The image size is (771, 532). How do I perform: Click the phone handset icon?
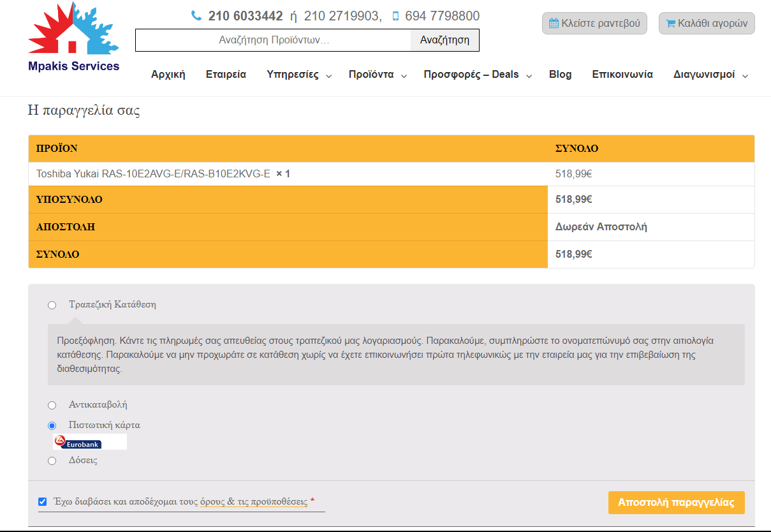coord(196,16)
